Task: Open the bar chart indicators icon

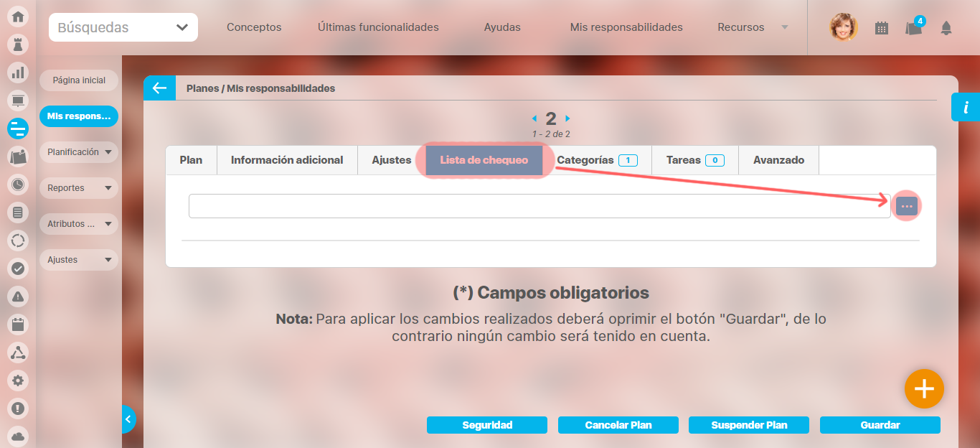Action: [x=18, y=73]
